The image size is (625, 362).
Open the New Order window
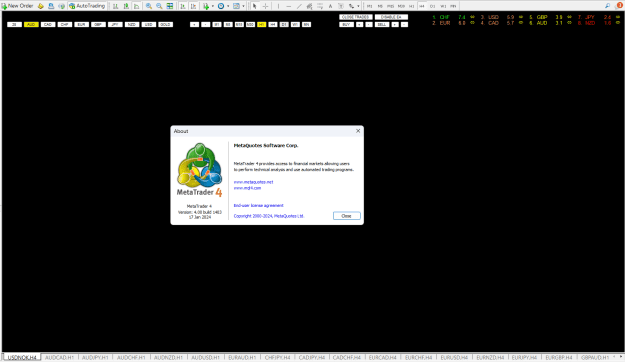17,6
